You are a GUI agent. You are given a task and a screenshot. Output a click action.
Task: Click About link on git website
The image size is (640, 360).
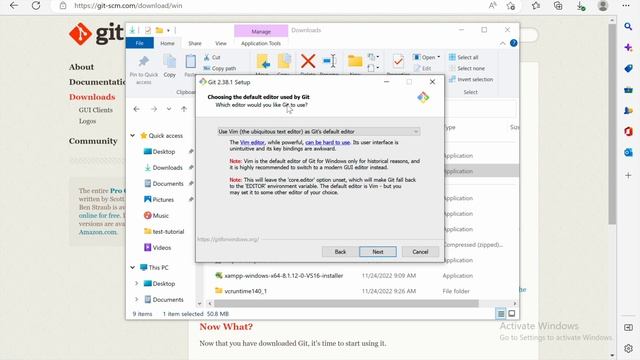81,67
